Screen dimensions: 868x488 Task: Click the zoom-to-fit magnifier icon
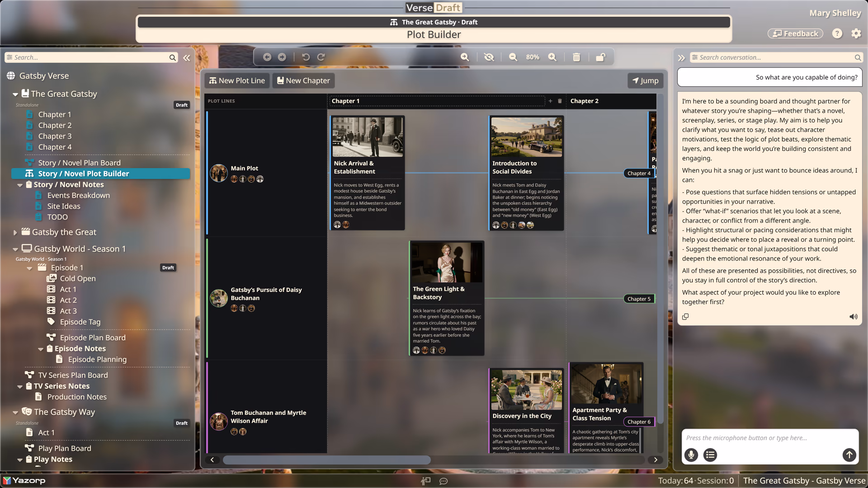(465, 57)
